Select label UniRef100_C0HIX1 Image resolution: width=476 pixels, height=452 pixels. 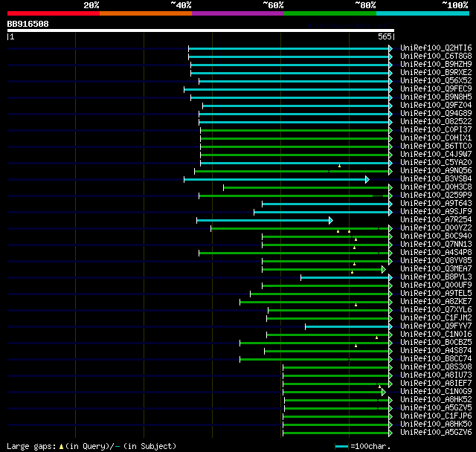point(436,138)
